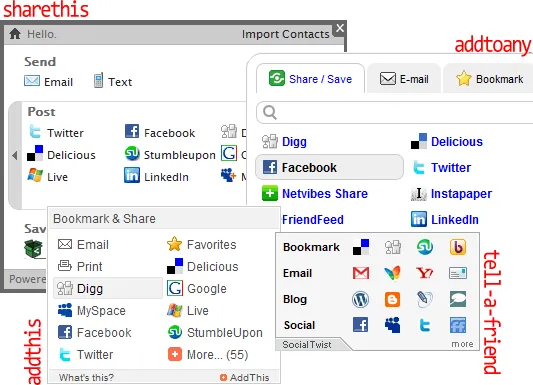Select Favorites in AddThis menu
The height and width of the screenshot is (385, 533).
(x=202, y=244)
